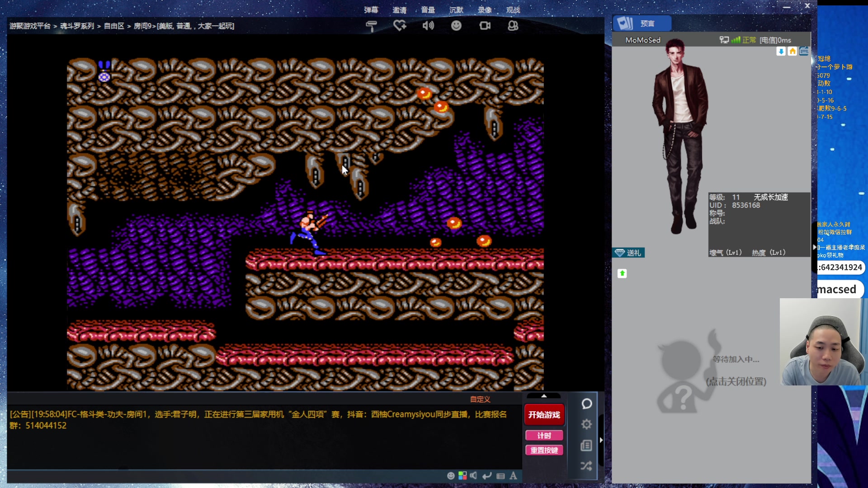The height and width of the screenshot is (488, 868).
Task: Click the 沉默 smiley face icon
Action: point(456,26)
